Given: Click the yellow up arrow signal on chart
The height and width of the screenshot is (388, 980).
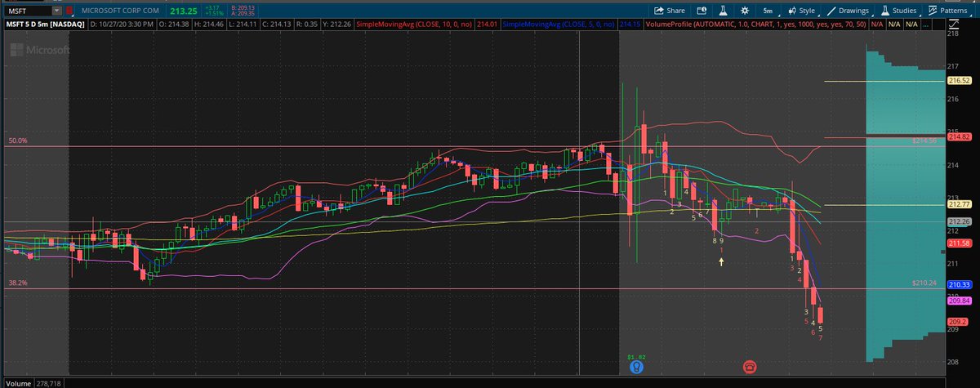Looking at the screenshot, I should (x=721, y=261).
